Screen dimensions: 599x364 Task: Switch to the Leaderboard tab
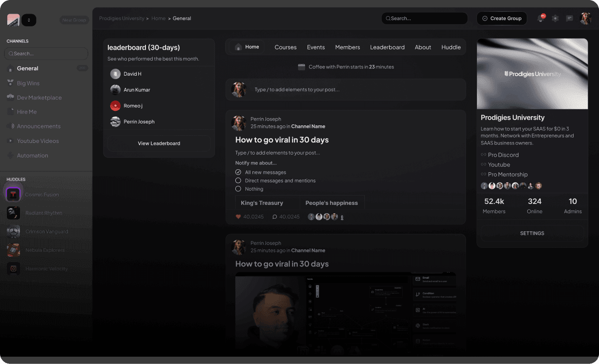[x=387, y=47]
